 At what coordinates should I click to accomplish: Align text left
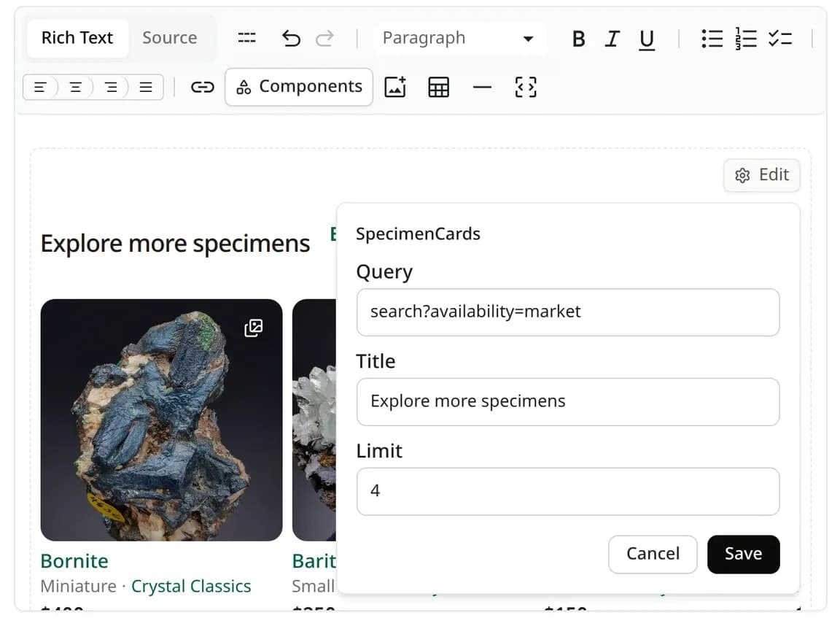coord(40,87)
